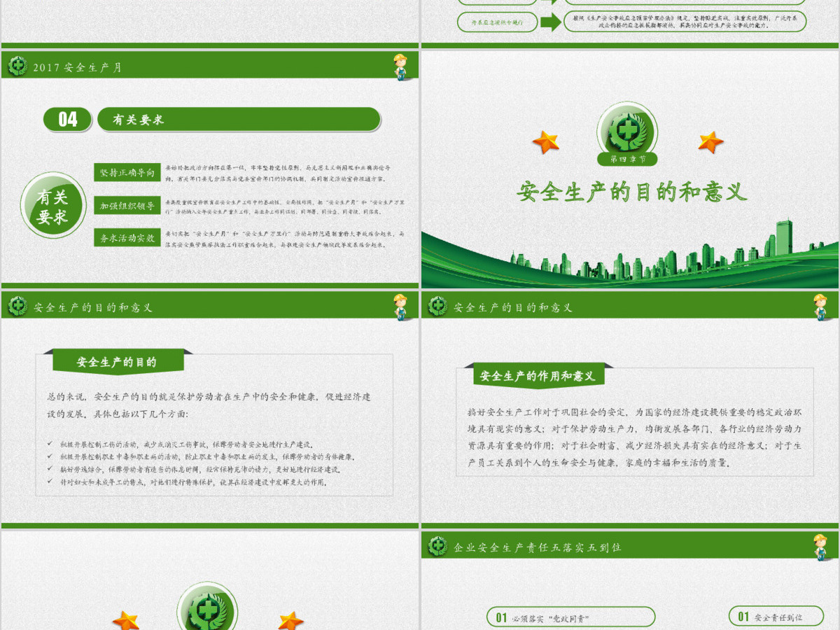Click the header text '企业安全生产责任五落实五到位'
This screenshot has width=840, height=630.
click(538, 547)
